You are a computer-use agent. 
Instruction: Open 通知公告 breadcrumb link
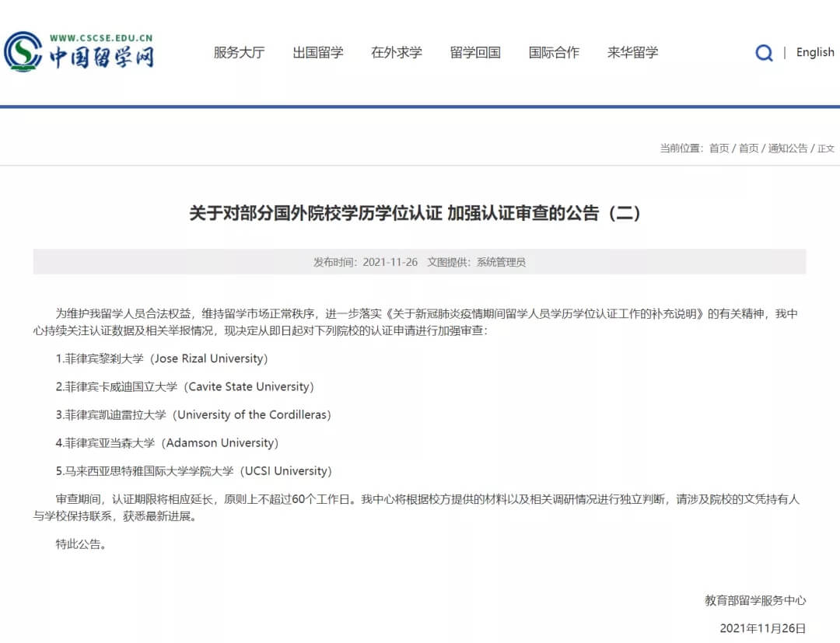(x=787, y=149)
